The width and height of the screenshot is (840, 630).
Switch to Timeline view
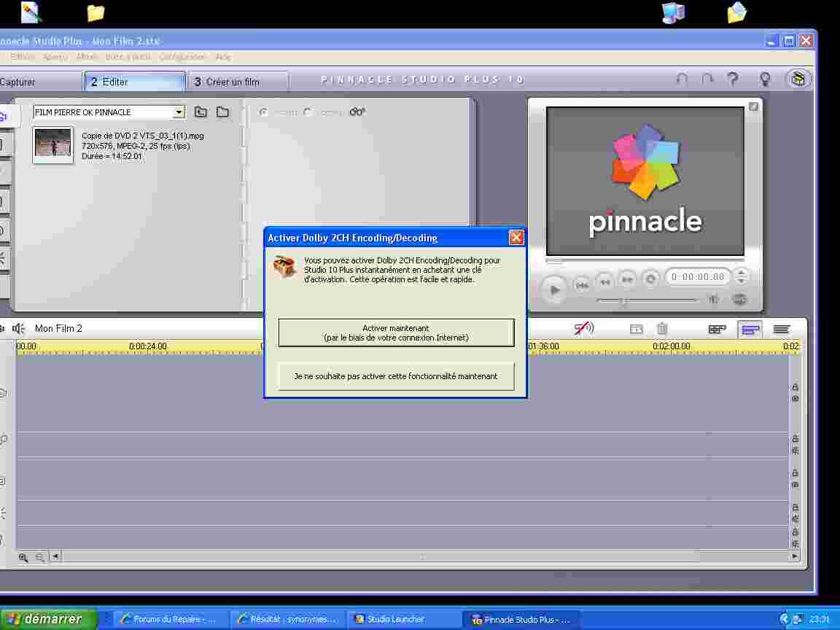pyautogui.click(x=750, y=329)
